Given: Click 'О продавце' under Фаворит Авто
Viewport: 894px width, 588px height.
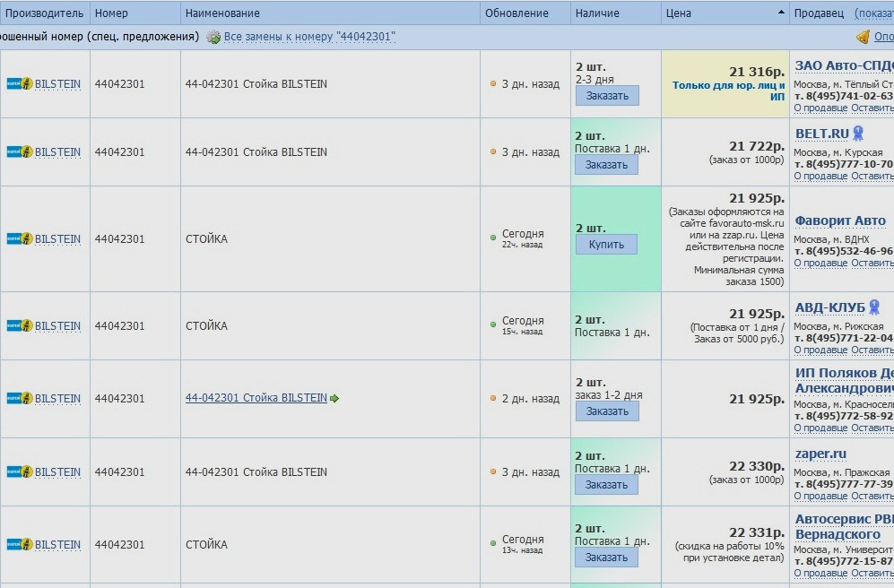Looking at the screenshot, I should pyautogui.click(x=821, y=264).
